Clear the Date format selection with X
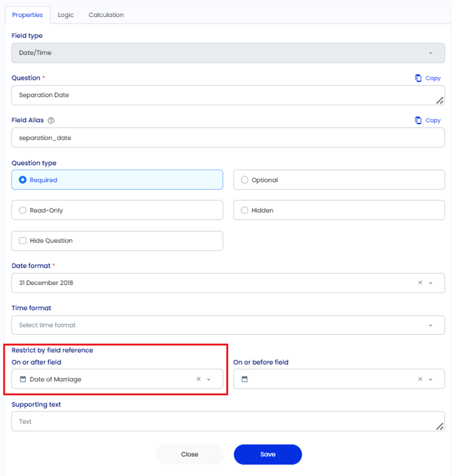This screenshot has width=452, height=476. tap(420, 283)
